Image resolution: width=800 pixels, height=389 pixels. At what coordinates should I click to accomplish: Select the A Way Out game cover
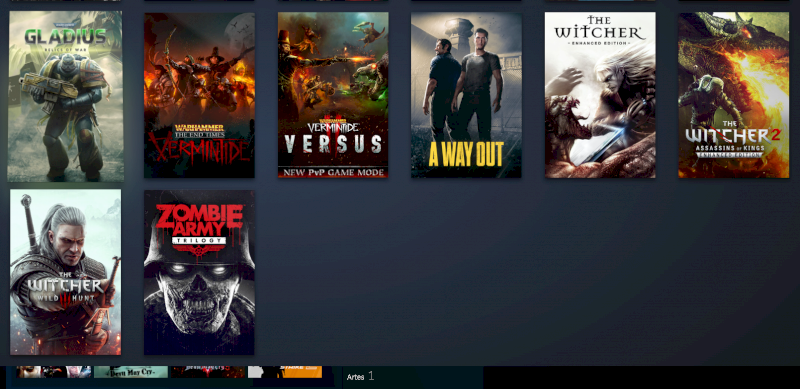466,95
